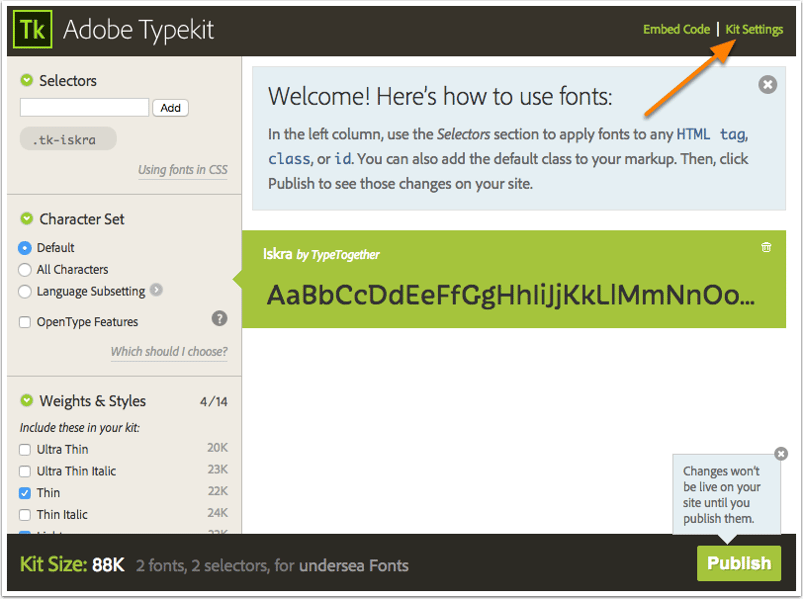
Task: Open OpenType Features help question mark
Action: pyautogui.click(x=219, y=319)
